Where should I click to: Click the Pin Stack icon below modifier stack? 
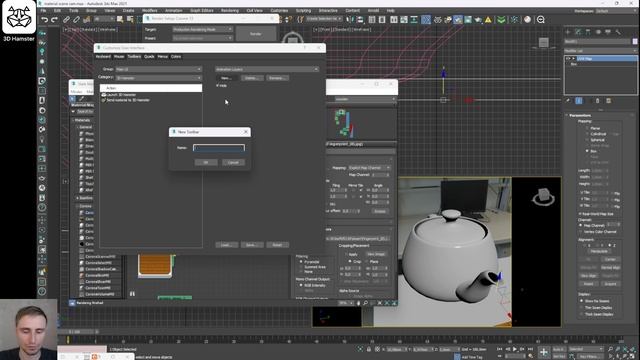point(568,100)
